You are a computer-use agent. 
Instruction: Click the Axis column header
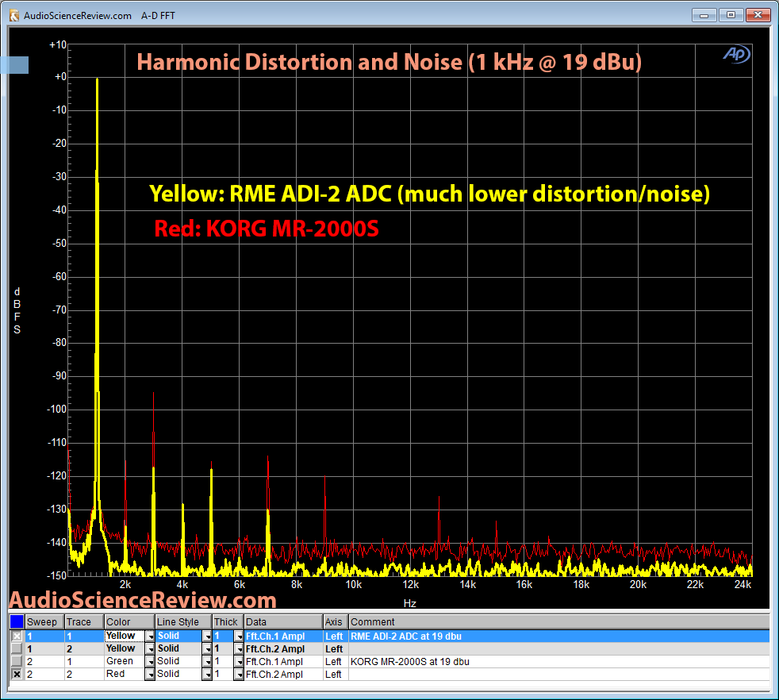pos(336,622)
